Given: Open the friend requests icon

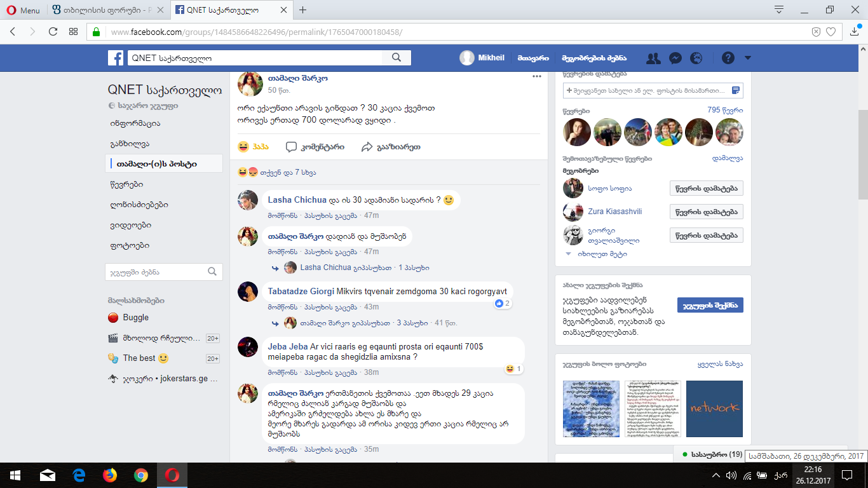Looking at the screenshot, I should (x=653, y=58).
